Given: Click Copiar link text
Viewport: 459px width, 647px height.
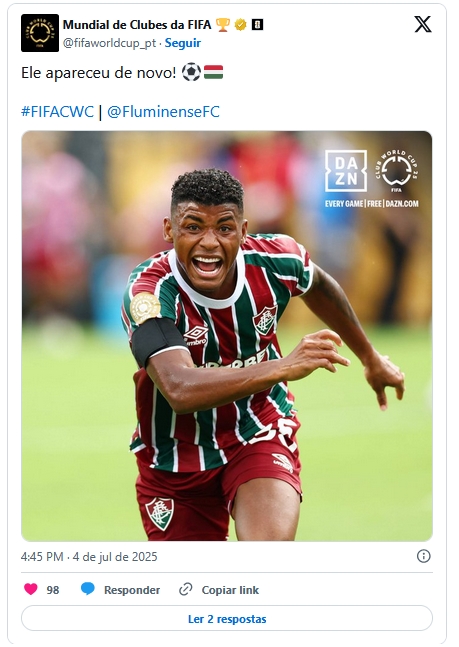Looking at the screenshot, I should [x=230, y=590].
